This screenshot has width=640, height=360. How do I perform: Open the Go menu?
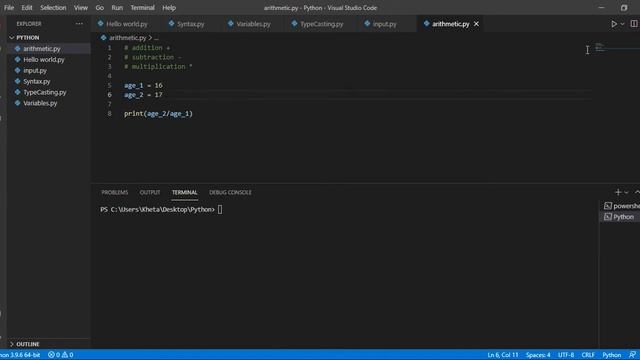[100, 8]
